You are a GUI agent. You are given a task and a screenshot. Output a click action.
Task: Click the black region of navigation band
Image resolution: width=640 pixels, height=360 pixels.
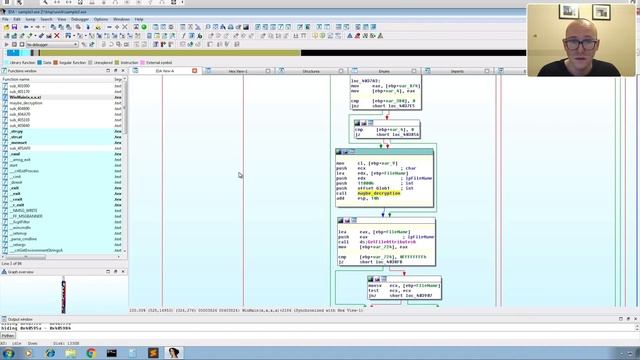[x=413, y=53]
